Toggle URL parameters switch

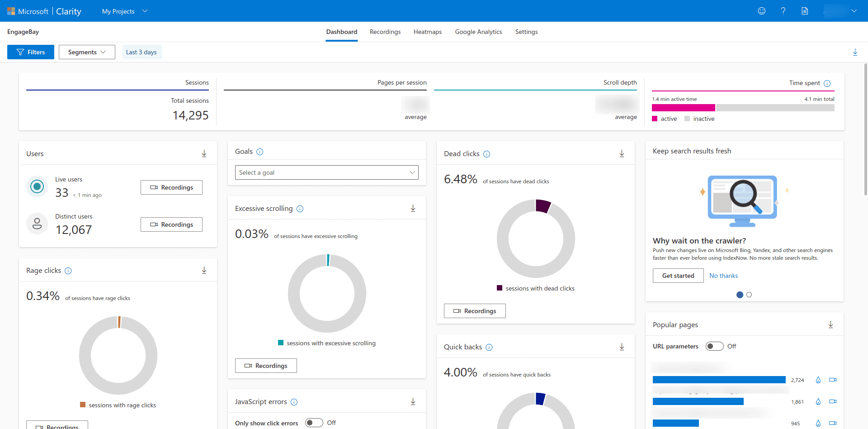[x=714, y=346]
